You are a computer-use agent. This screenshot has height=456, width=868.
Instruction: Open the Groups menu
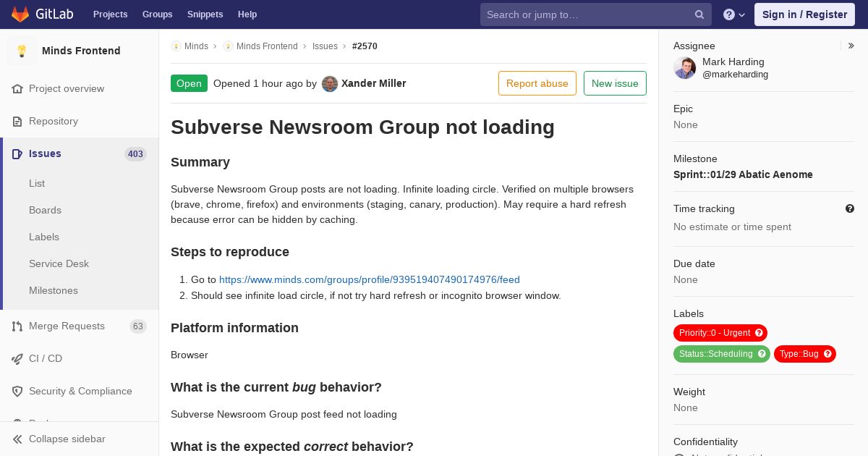point(158,14)
